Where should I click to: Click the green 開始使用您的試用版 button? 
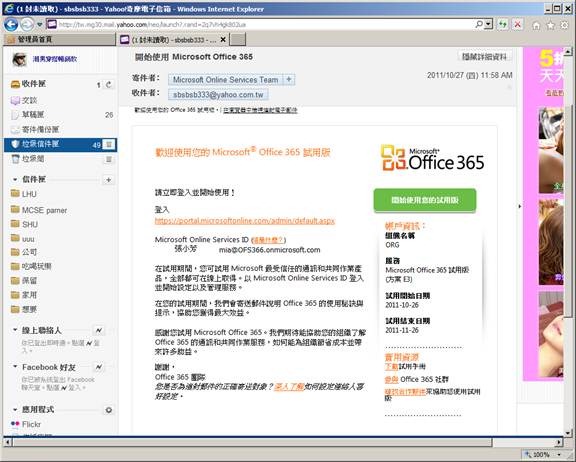425,200
